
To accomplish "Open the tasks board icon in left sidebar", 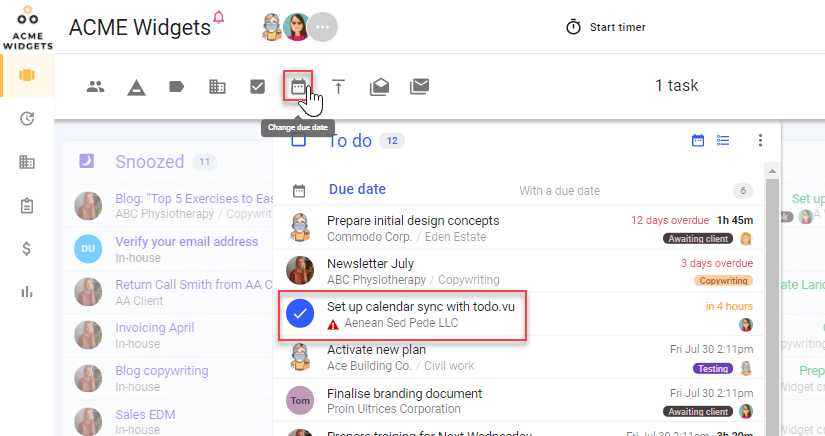I will tap(27, 75).
